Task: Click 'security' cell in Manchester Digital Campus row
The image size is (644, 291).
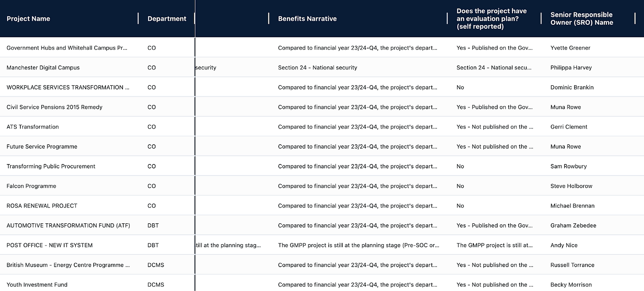Action: click(206, 68)
